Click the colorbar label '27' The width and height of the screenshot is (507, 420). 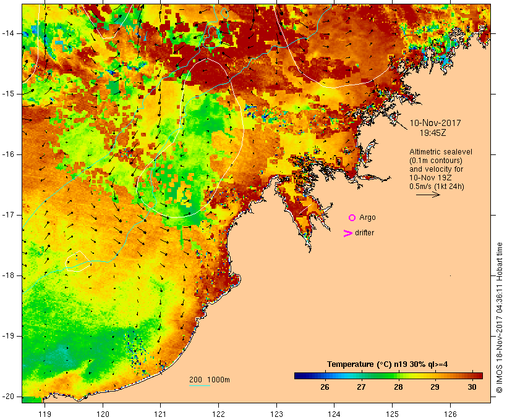click(362, 387)
